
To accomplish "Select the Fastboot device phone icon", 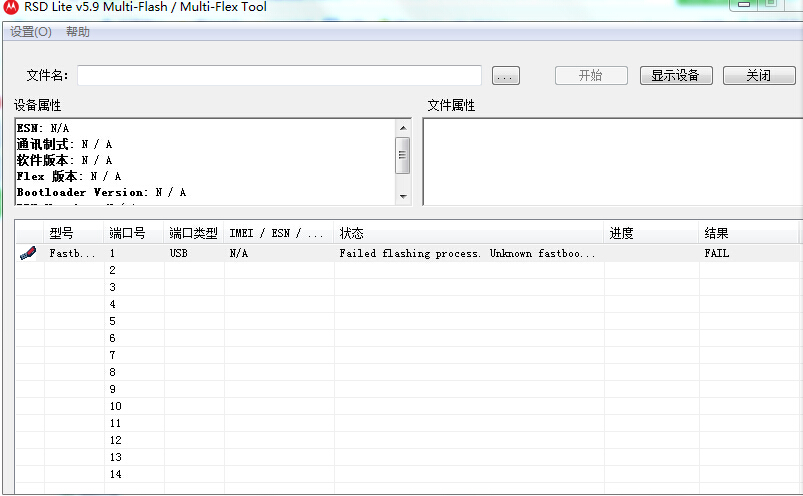I will click(28, 253).
